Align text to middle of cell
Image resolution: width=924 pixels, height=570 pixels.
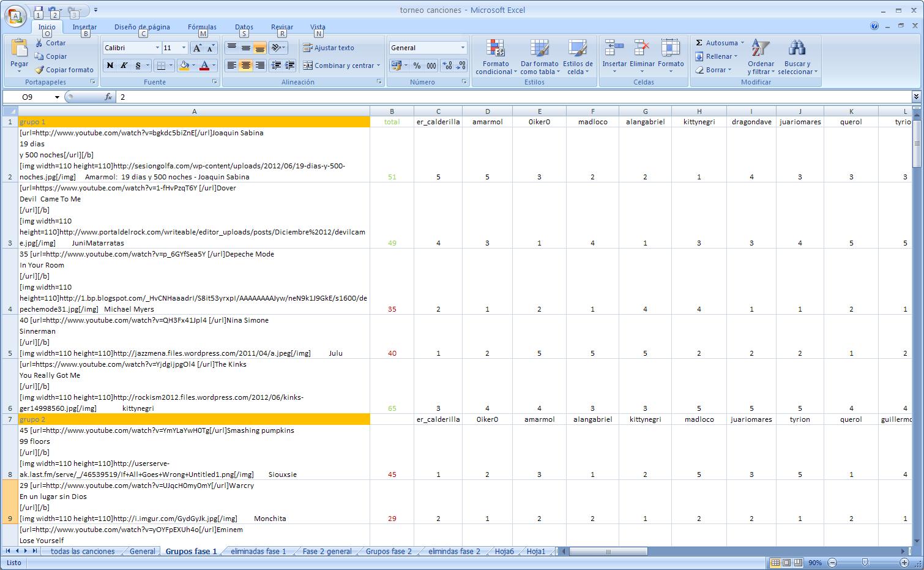pos(245,48)
